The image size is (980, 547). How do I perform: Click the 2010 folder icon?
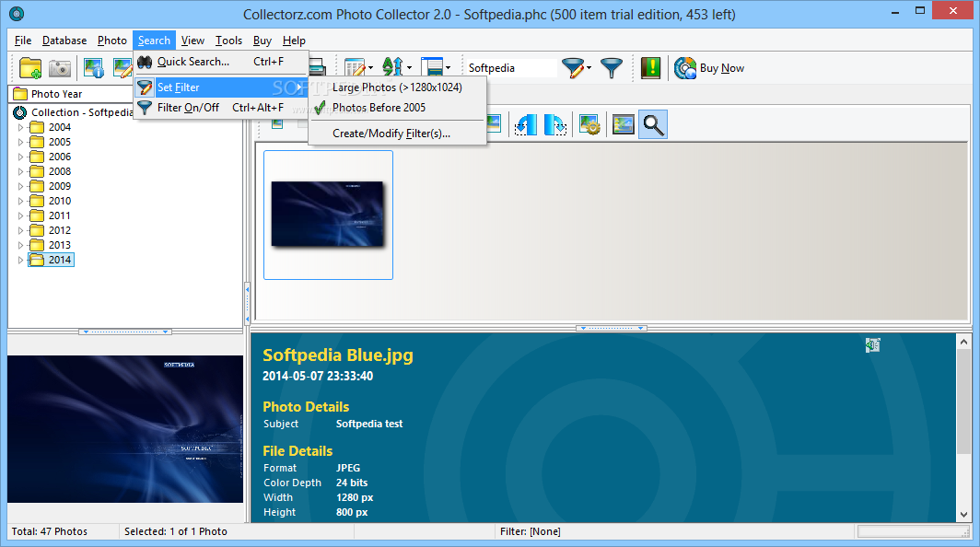click(38, 202)
